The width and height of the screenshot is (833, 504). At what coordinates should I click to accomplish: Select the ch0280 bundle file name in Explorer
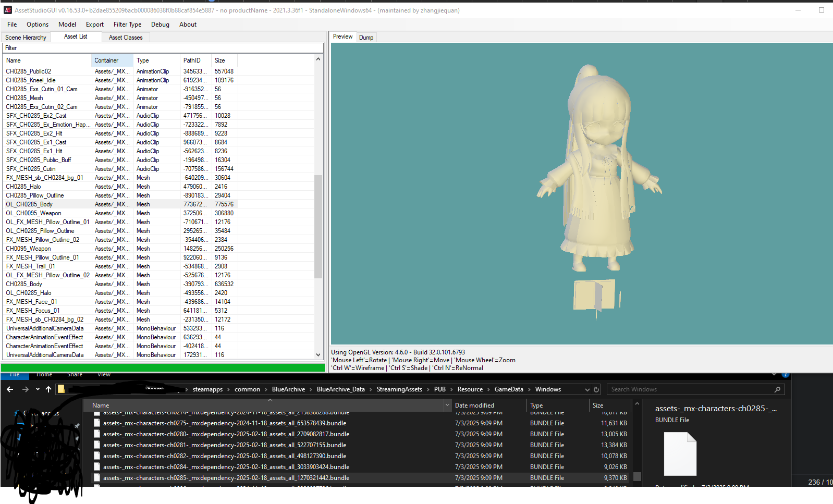(x=226, y=434)
